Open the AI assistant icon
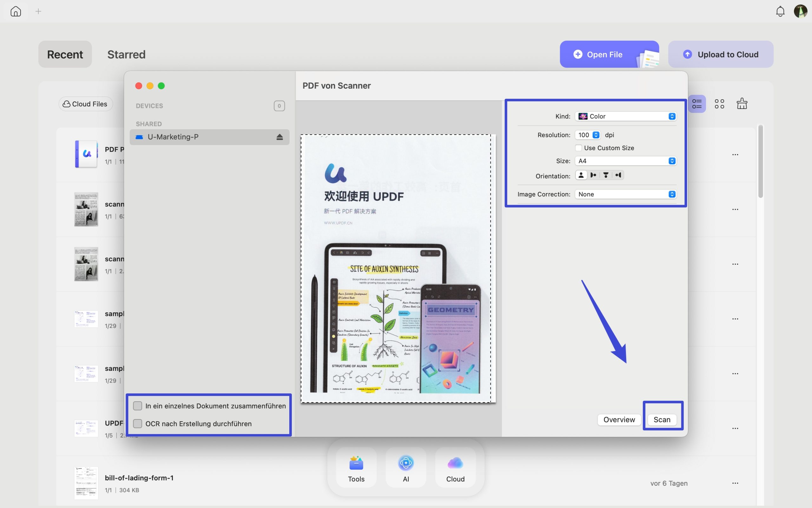The width and height of the screenshot is (812, 508). click(x=406, y=467)
